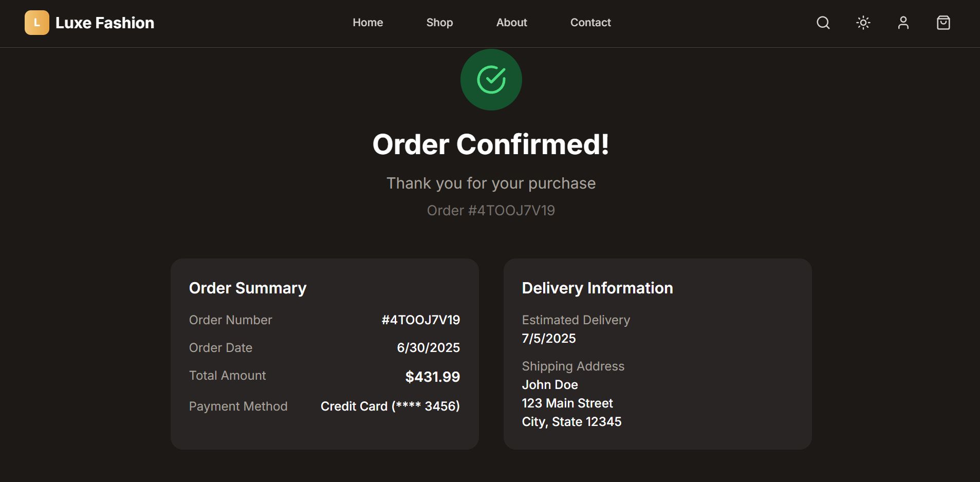Open the shopping bag cart icon
Viewport: 980px width, 482px height.
pyautogui.click(x=944, y=23)
